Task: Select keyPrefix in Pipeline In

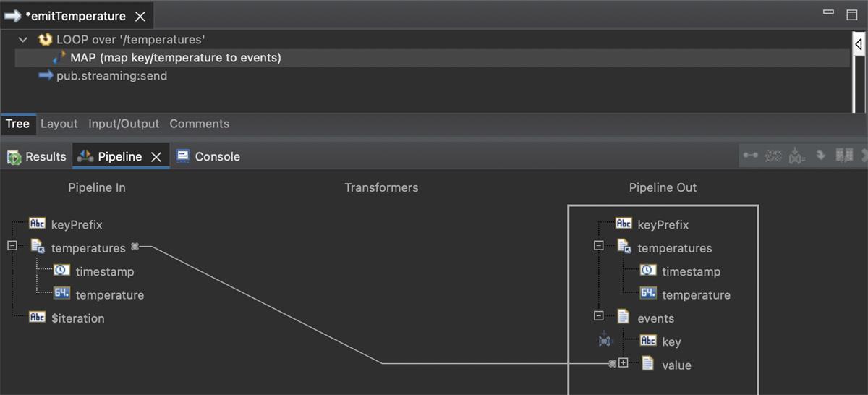Action: coord(77,225)
